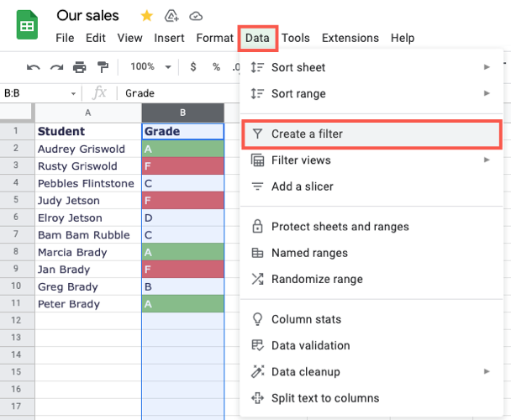This screenshot has width=511, height=420.
Task: Open the Tools menu
Action: coord(296,38)
